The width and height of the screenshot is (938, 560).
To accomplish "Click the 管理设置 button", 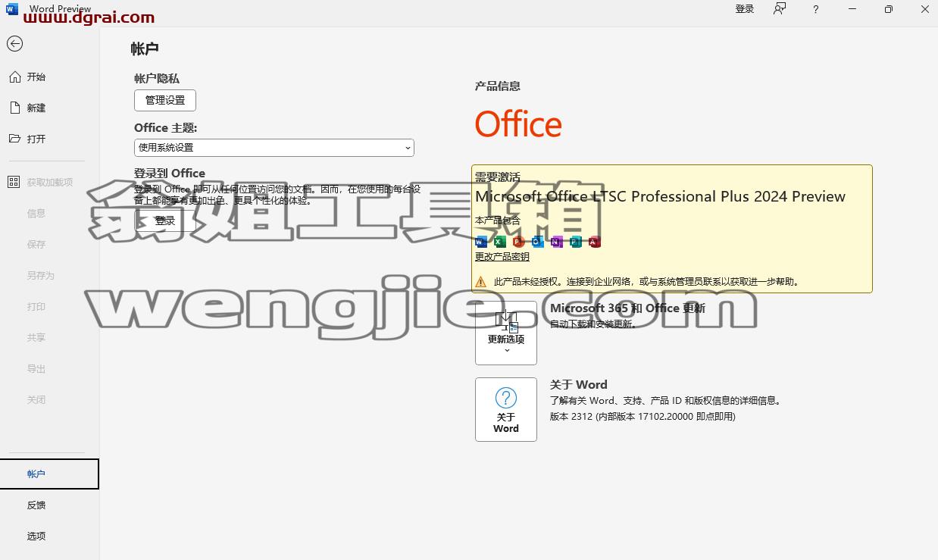I will point(165,100).
